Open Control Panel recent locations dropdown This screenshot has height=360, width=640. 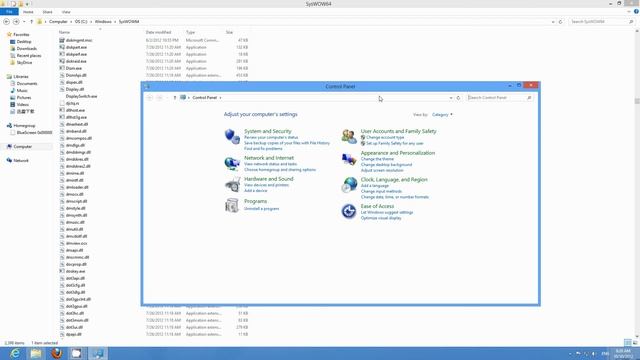pyautogui.click(x=167, y=98)
